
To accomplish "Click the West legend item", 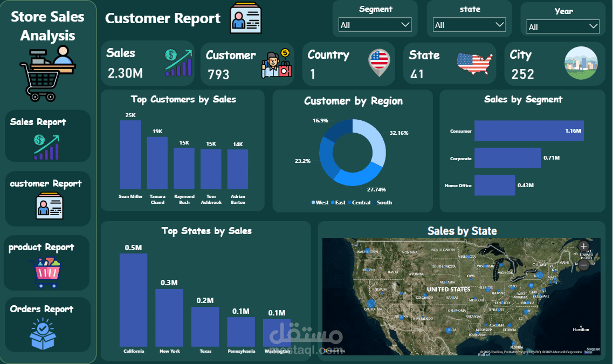I will point(319,203).
